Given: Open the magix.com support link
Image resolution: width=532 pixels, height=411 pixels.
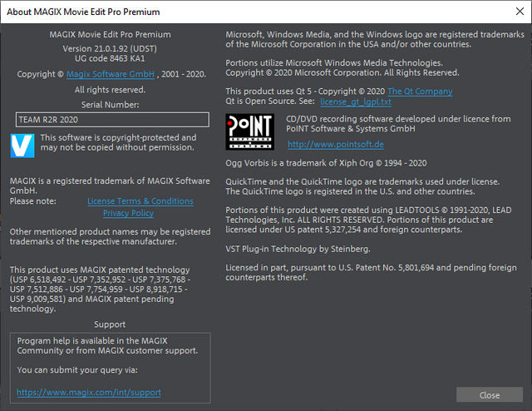Looking at the screenshot, I should 89,393.
